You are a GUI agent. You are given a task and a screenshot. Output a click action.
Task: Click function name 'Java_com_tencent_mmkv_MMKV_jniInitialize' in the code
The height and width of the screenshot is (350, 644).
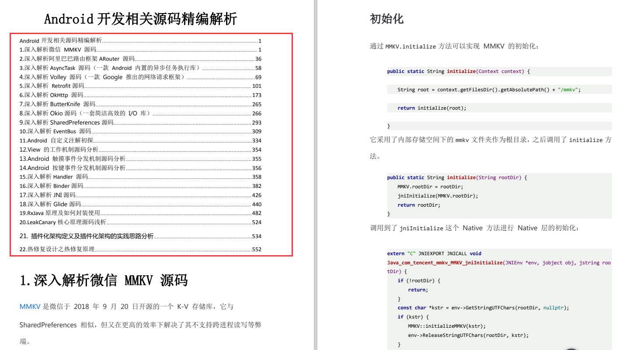(x=445, y=263)
